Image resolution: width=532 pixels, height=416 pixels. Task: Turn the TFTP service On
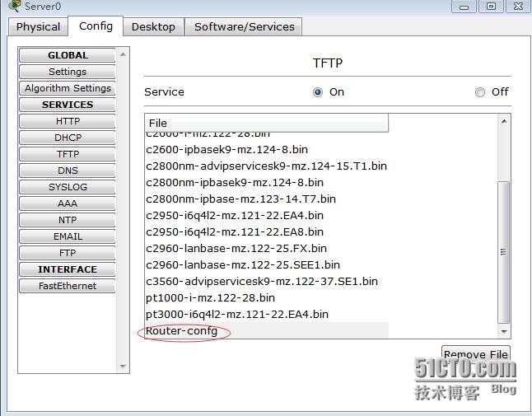318,92
